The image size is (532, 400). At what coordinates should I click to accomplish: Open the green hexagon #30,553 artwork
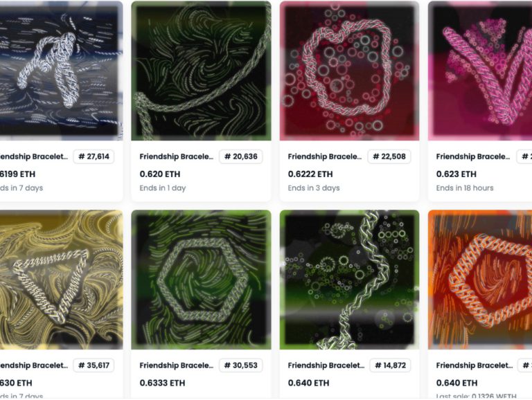pyautogui.click(x=201, y=280)
